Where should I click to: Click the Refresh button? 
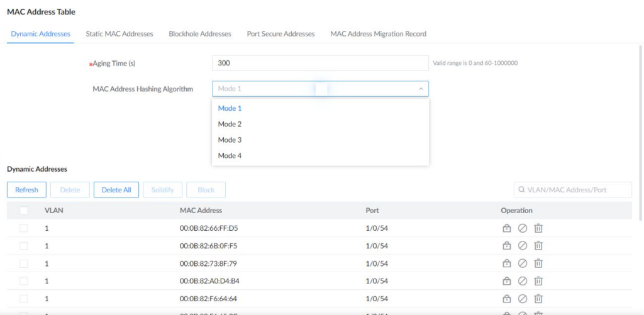click(26, 190)
